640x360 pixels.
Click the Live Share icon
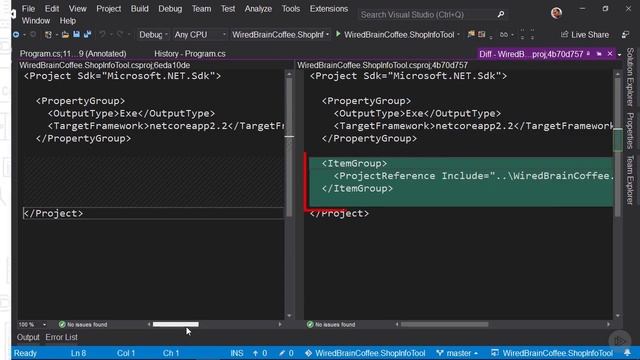[564, 35]
